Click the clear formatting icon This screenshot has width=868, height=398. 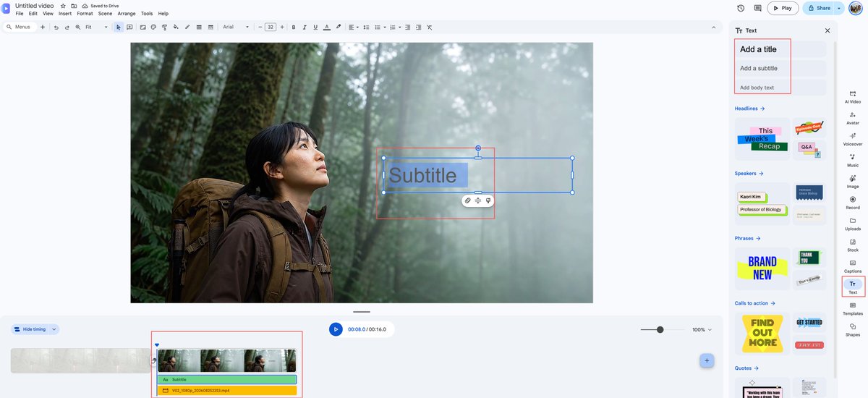point(429,27)
